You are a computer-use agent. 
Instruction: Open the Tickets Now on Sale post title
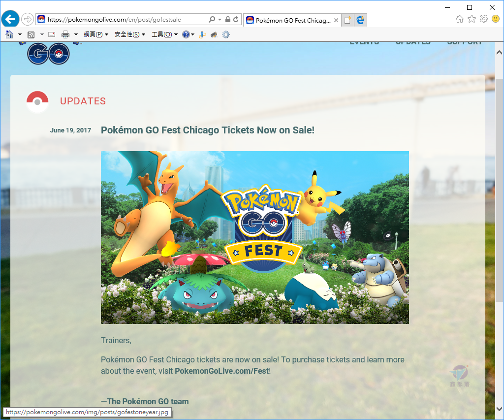[x=208, y=130]
